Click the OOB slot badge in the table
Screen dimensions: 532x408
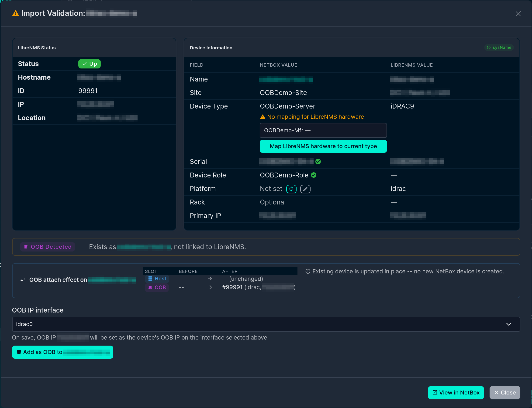[157, 287]
